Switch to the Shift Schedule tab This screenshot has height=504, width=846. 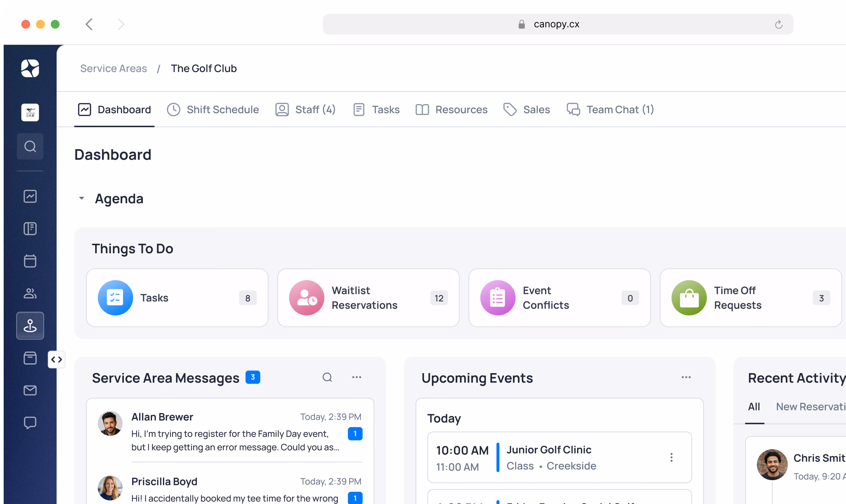[x=213, y=110]
